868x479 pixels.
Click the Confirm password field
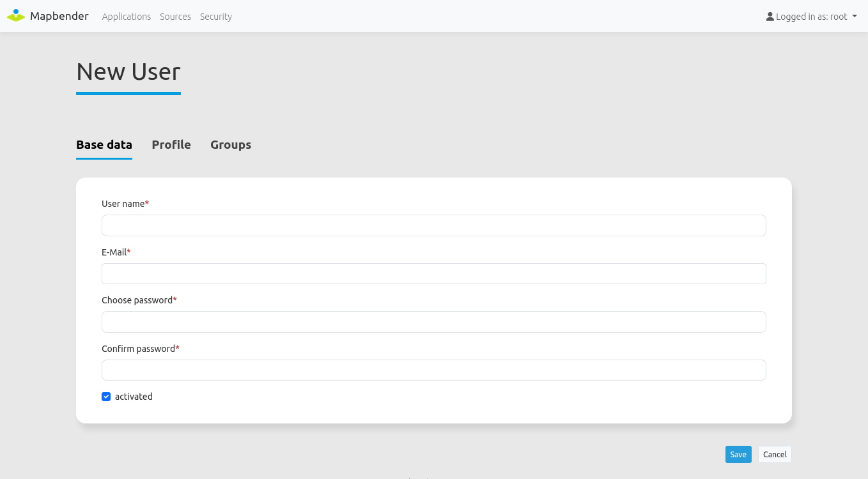pos(433,370)
